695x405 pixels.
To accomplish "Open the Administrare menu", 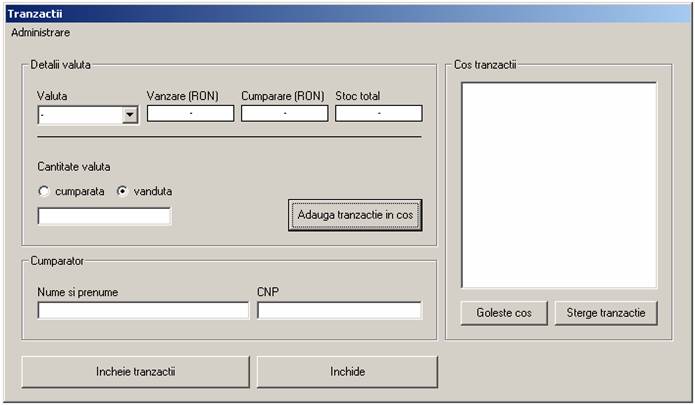I will click(x=40, y=32).
